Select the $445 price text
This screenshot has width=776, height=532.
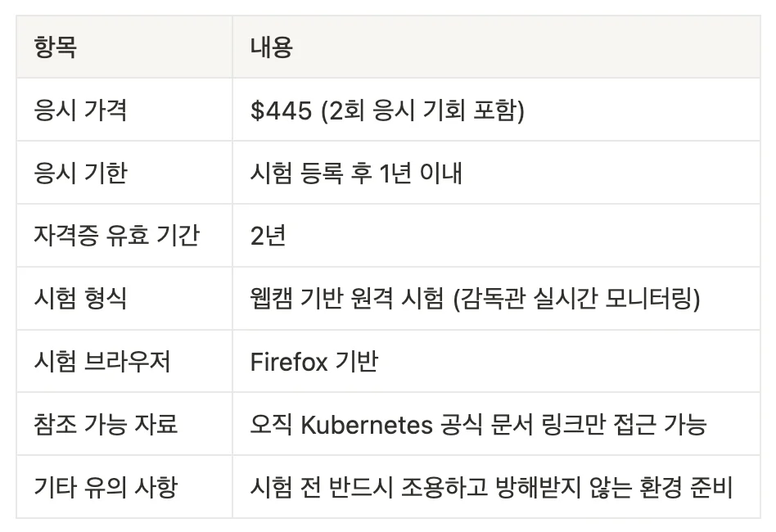point(282,110)
